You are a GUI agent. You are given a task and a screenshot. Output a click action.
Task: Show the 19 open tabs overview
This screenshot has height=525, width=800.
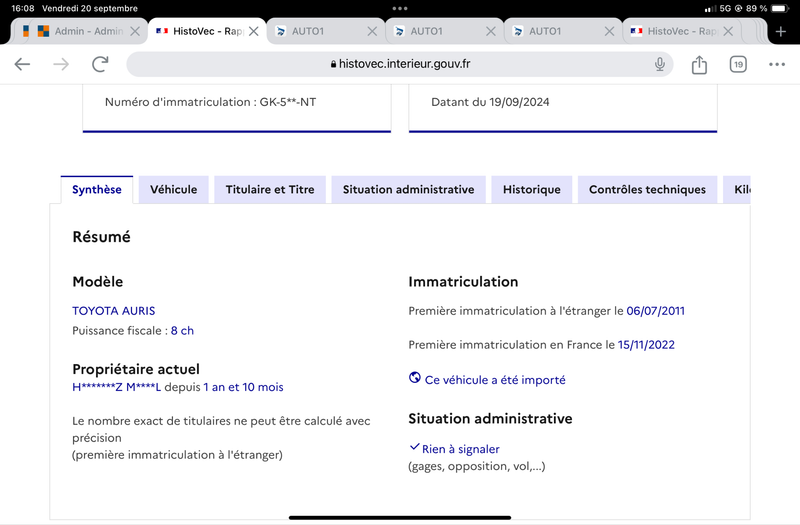[x=738, y=64]
